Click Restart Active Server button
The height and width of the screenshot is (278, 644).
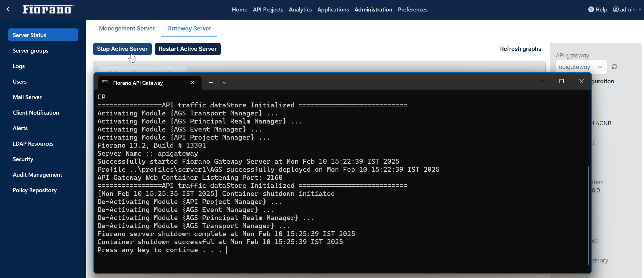point(188,49)
